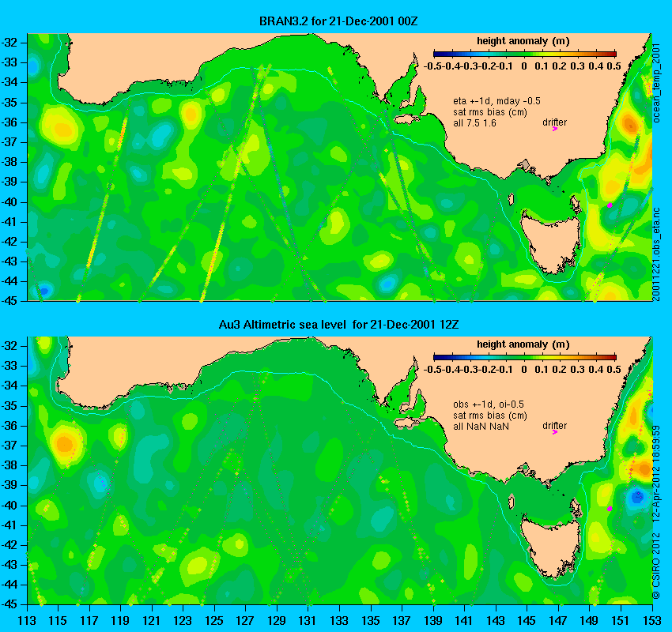672x632 pixels.
Task: Click the vertical "© CSIRO 2012" credit
Action: click(657, 565)
